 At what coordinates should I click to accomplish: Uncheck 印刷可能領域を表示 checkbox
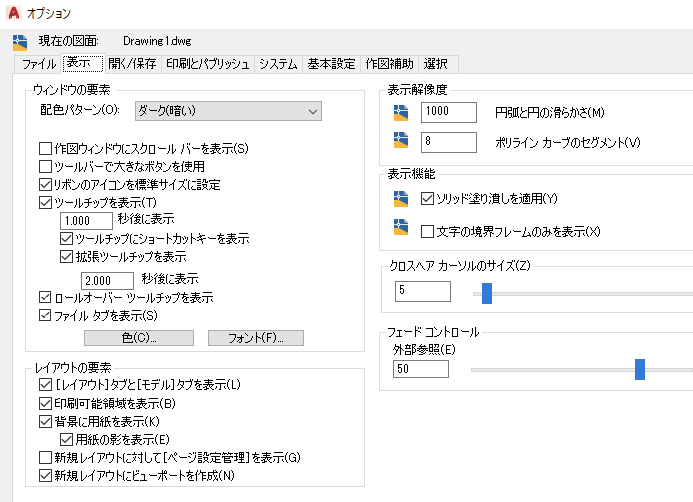pyautogui.click(x=46, y=403)
